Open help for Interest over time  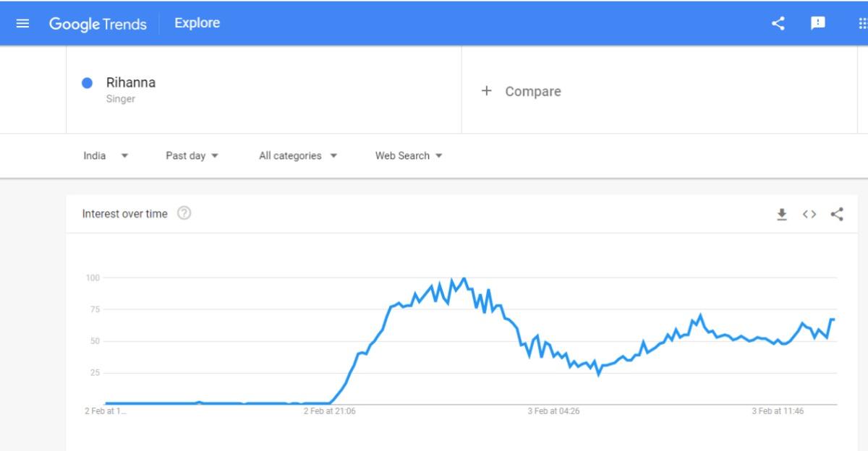(184, 213)
